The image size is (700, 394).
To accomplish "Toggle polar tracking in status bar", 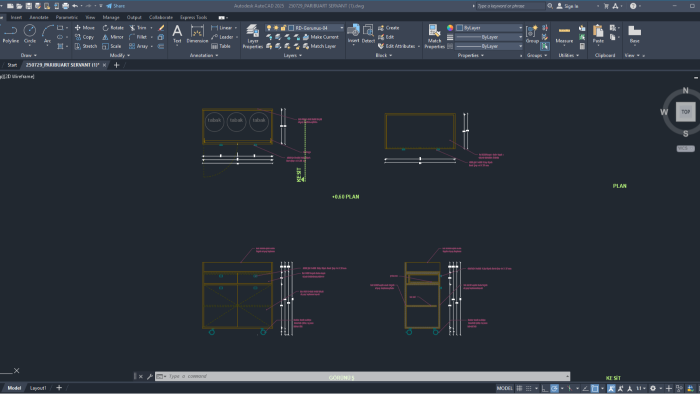I will tap(554, 388).
